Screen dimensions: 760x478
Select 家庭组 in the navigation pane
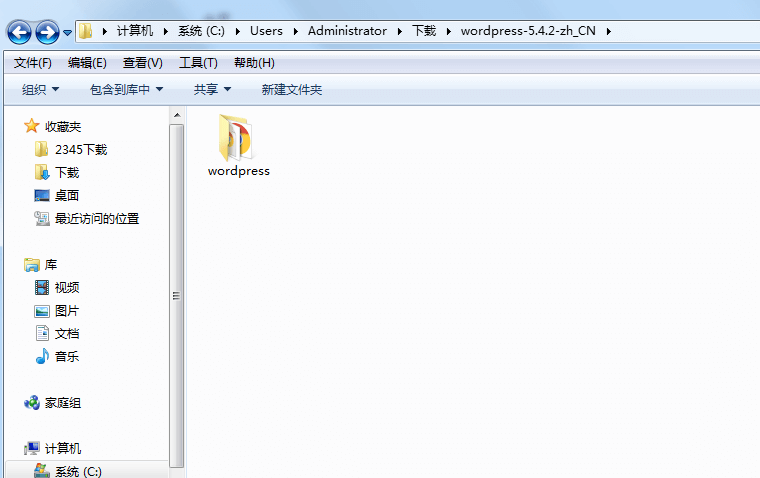point(63,403)
